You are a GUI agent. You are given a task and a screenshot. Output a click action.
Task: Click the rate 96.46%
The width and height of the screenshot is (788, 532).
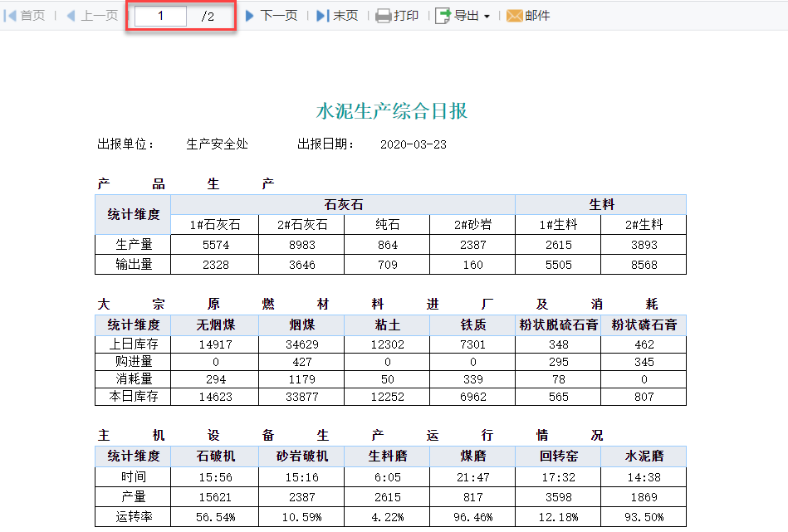(x=473, y=517)
